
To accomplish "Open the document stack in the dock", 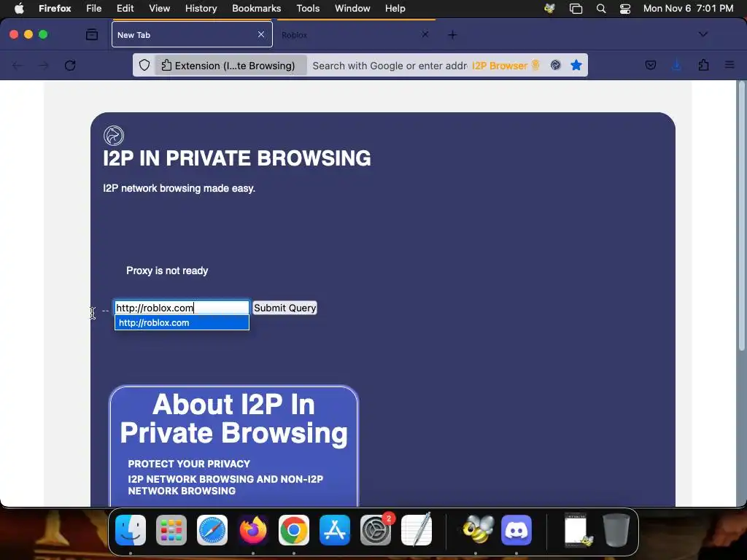I will point(576,530).
